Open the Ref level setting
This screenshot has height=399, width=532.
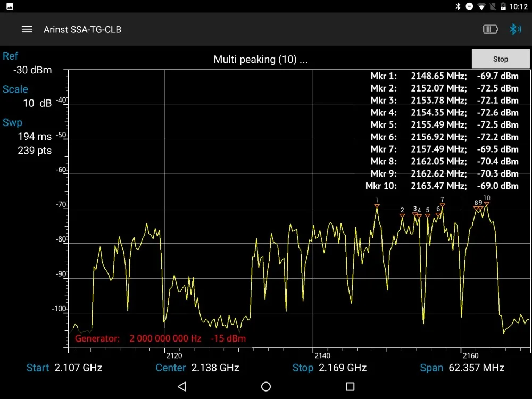[10, 56]
